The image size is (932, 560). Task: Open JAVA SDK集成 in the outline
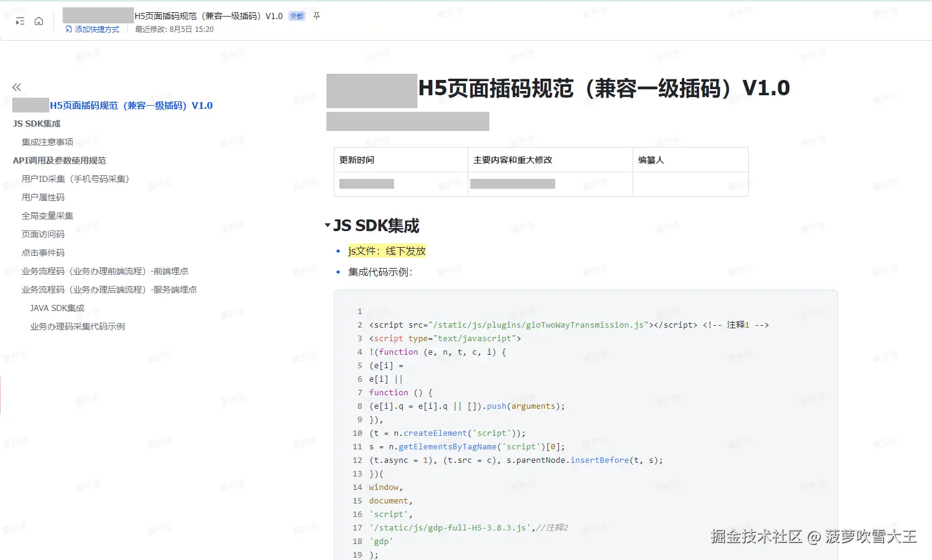tap(56, 307)
